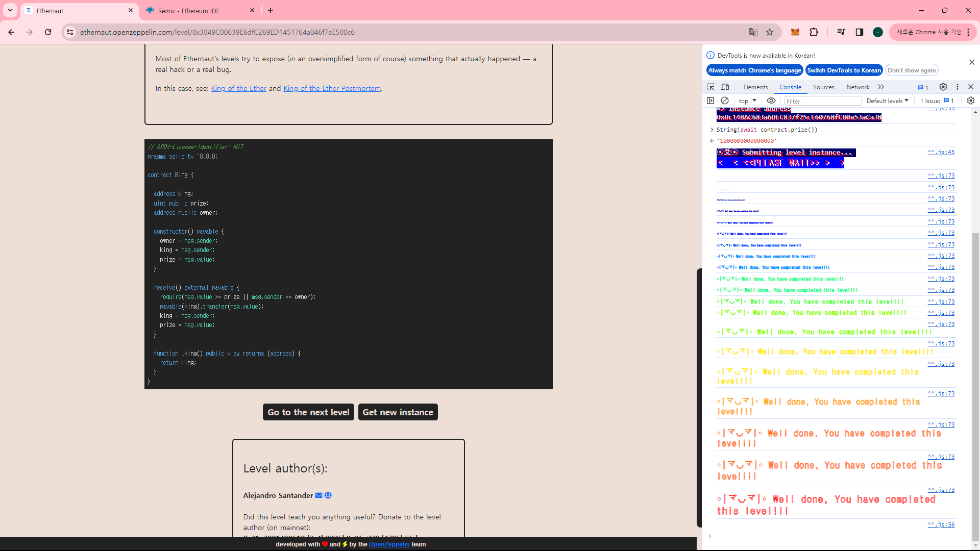Email level author Alejandro Santander
Image resolution: width=980 pixels, height=551 pixels.
318,495
